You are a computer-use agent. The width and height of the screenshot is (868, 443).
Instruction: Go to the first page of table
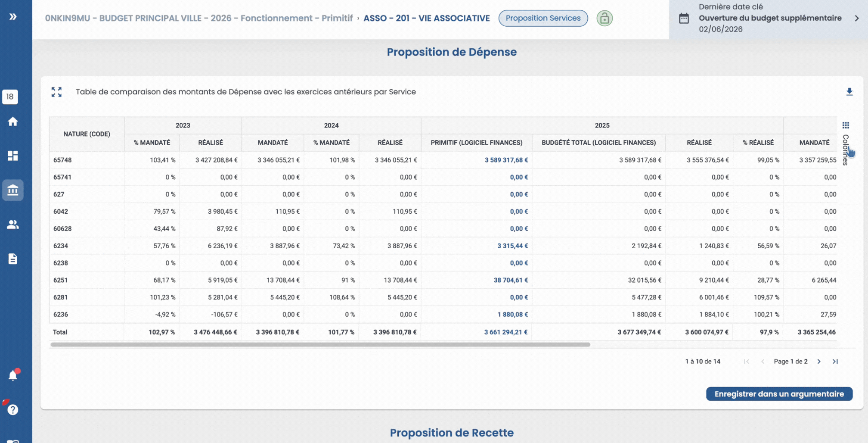747,362
